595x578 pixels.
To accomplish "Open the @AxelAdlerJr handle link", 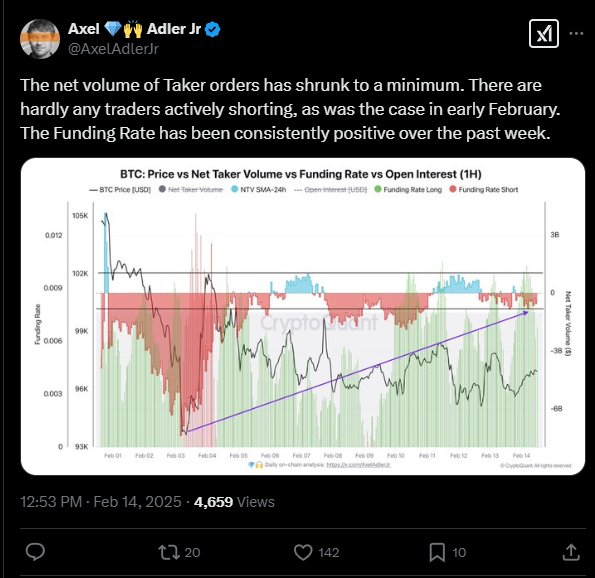I will 113,49.
